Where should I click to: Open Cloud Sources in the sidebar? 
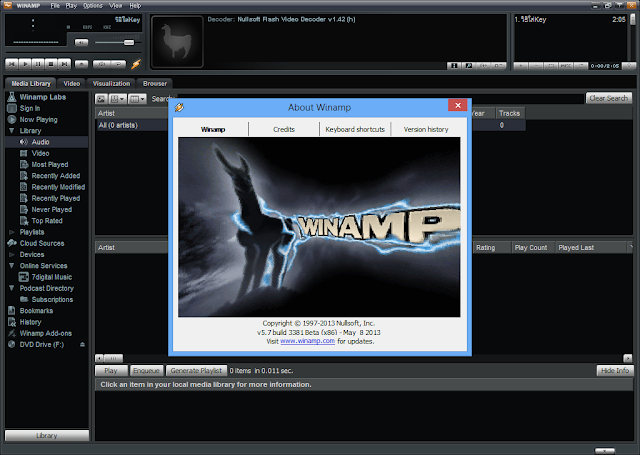point(42,243)
